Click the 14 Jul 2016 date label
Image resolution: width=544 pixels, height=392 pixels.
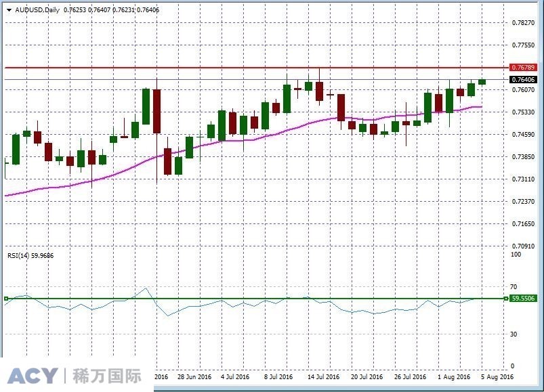[323, 376]
